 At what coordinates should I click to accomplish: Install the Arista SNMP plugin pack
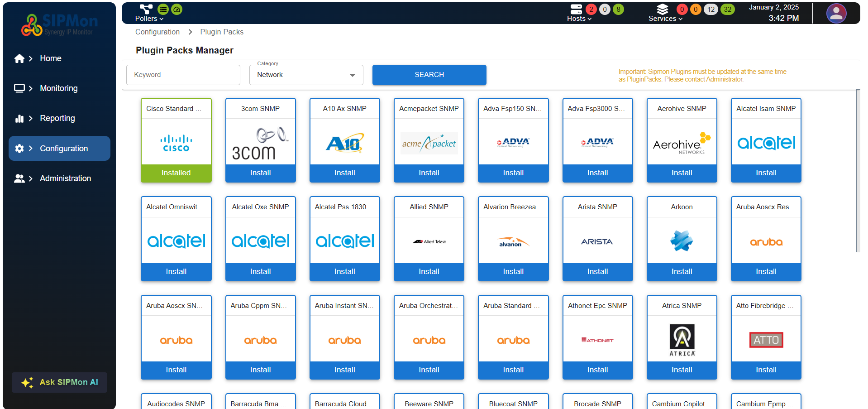click(x=597, y=271)
